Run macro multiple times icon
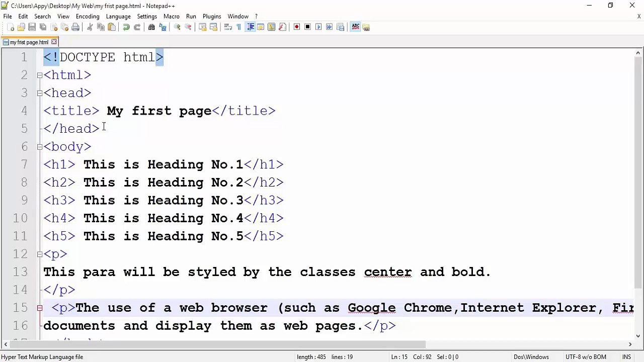Screen dimensions: 644x362 click(330, 27)
